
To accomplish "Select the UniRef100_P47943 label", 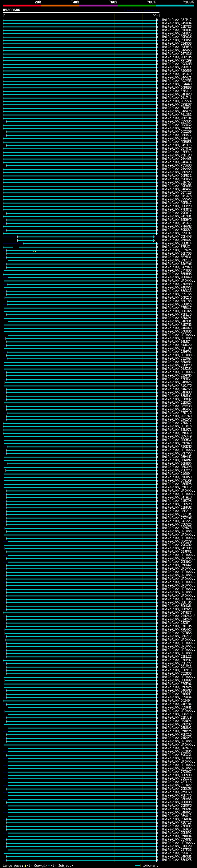I will 176,267.
